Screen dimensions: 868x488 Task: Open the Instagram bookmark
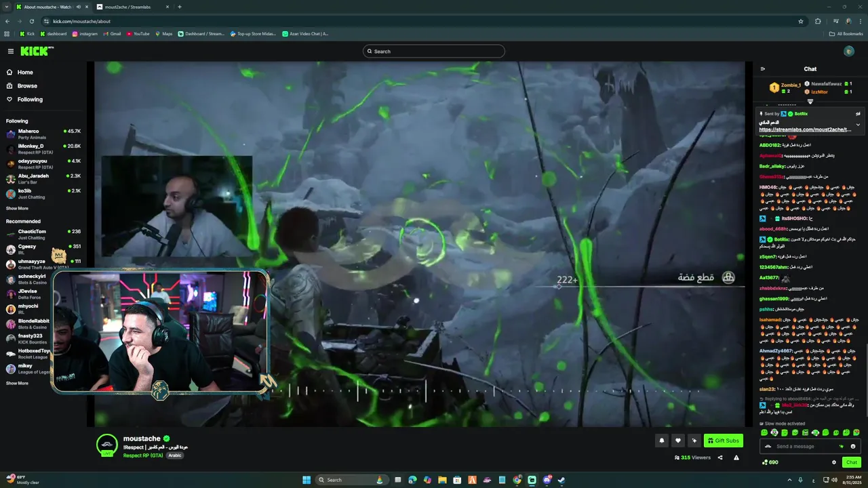point(85,34)
